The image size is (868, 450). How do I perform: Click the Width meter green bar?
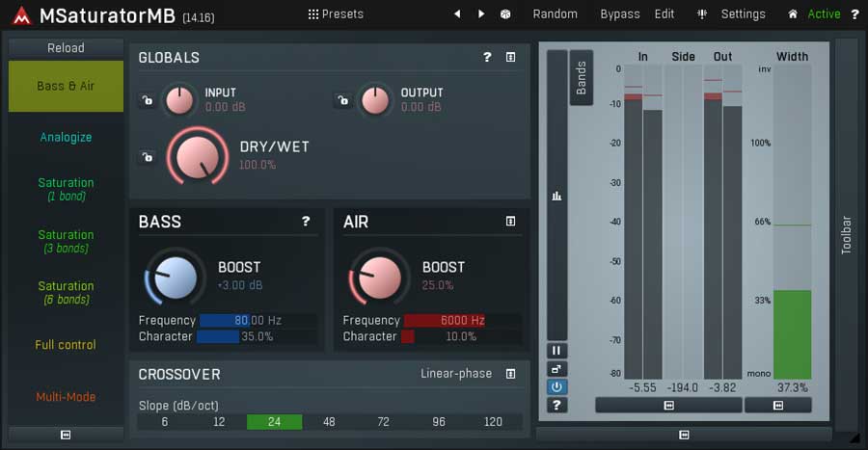tap(792, 334)
